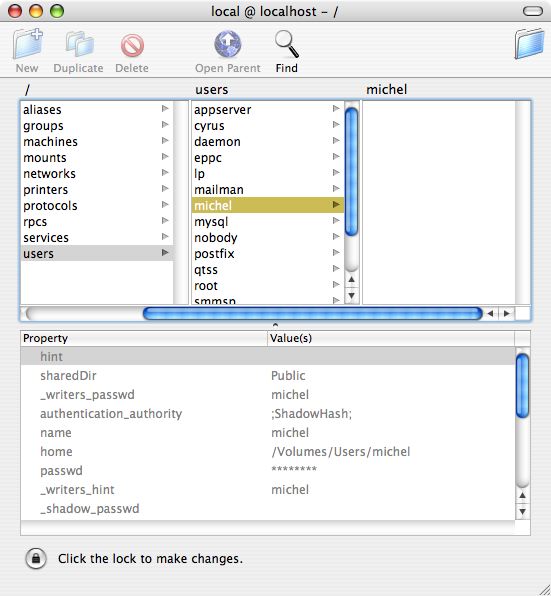Click the Open Parent globe icon
551x596 pixels.
(228, 44)
